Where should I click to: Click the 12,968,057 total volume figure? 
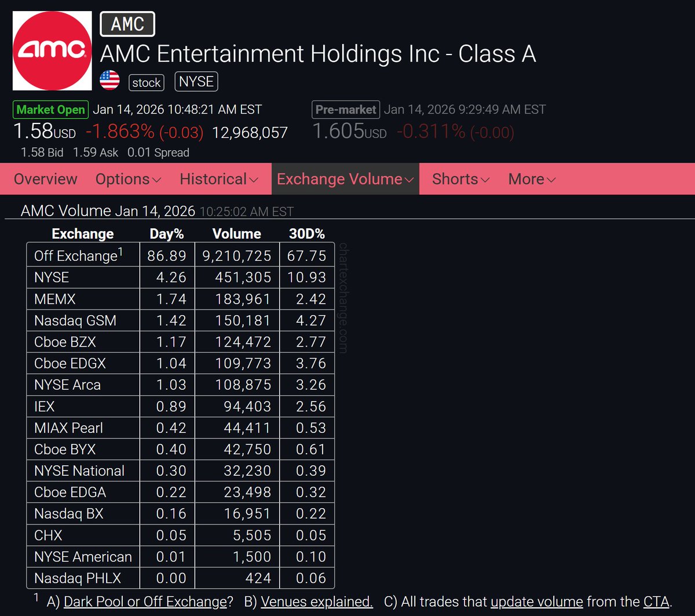250,133
